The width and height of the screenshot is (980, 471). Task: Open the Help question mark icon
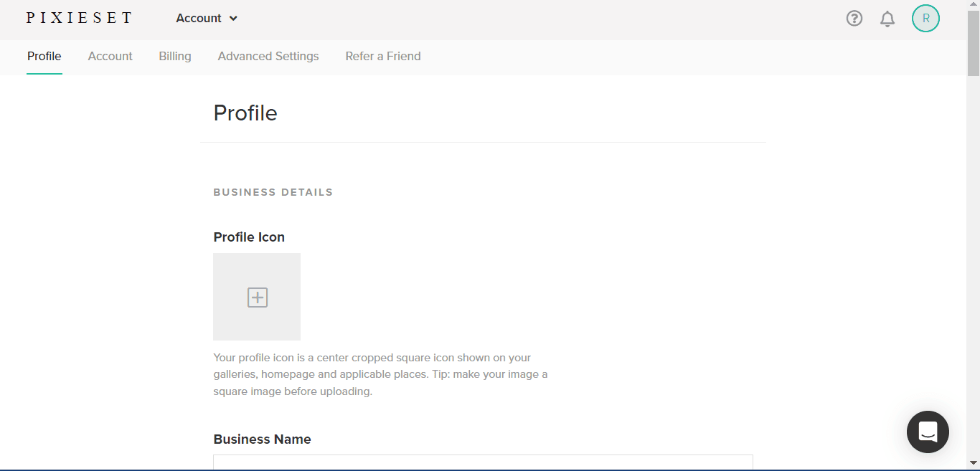854,19
